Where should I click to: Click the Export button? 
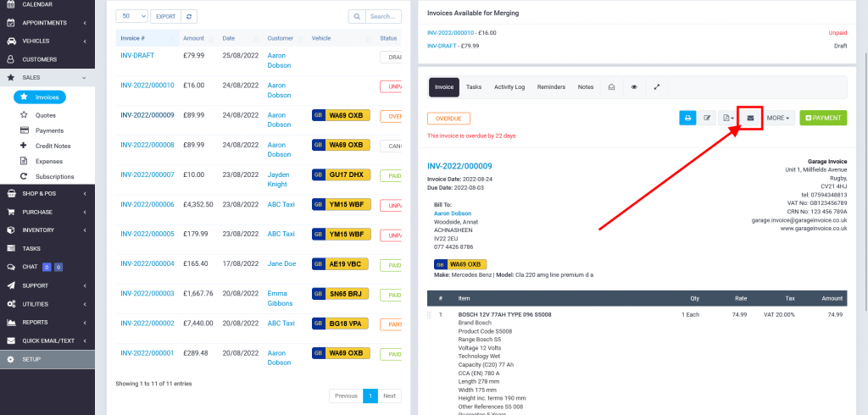pyautogui.click(x=164, y=16)
